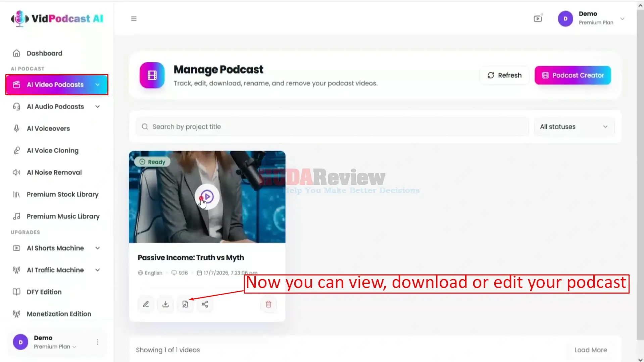Open AI Audio Podcasts menu item

[x=55, y=107]
